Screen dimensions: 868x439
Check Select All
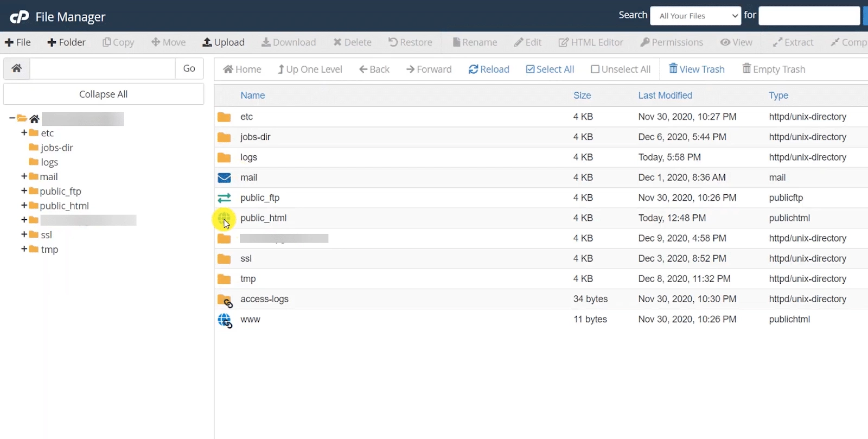coord(550,69)
